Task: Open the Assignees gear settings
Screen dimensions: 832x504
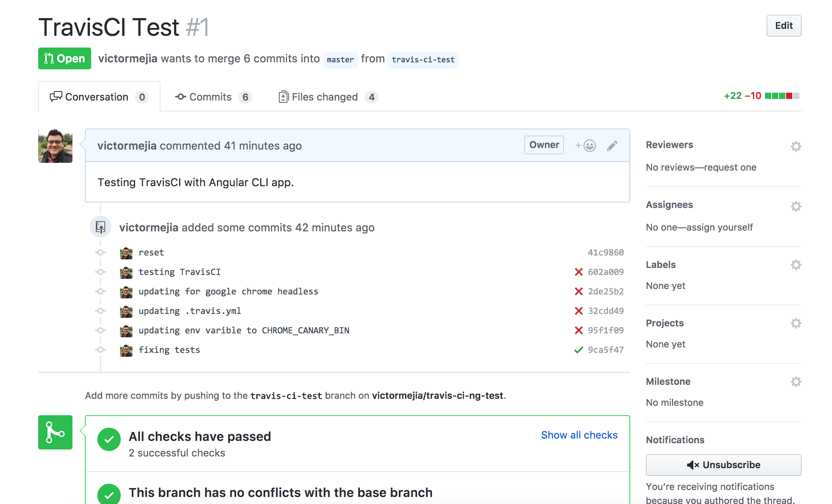Action: 796,206
